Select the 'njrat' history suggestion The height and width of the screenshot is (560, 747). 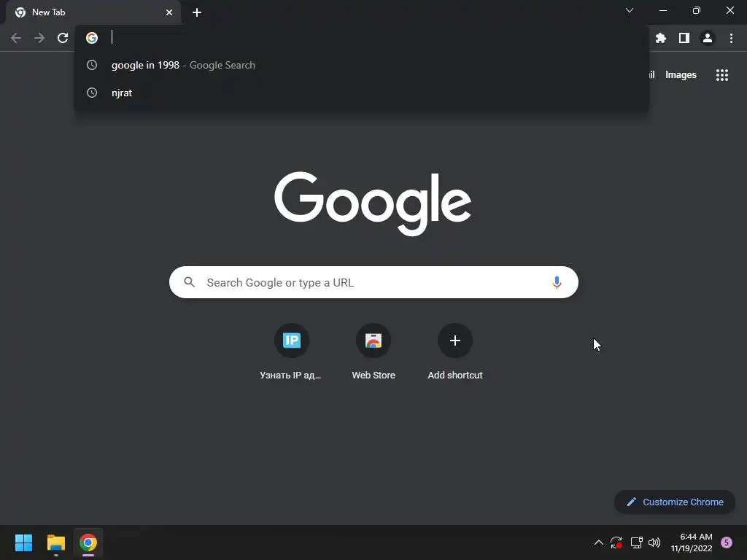pos(362,93)
